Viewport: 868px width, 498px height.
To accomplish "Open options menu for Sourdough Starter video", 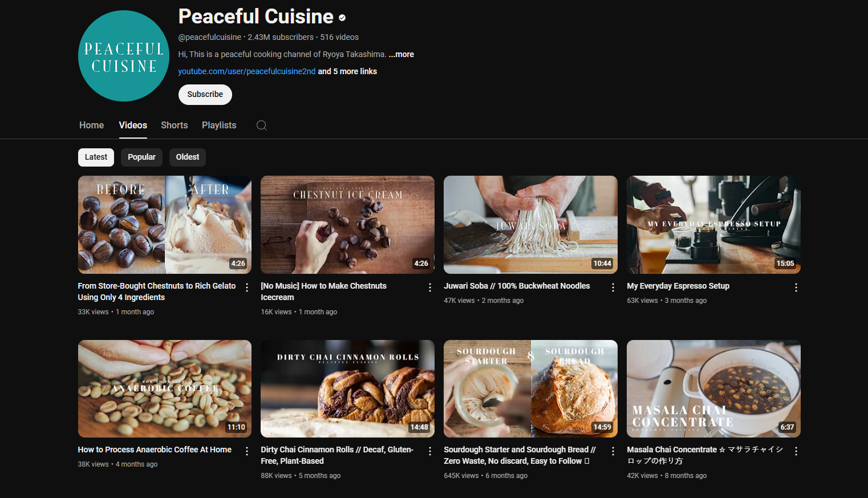I will click(613, 451).
